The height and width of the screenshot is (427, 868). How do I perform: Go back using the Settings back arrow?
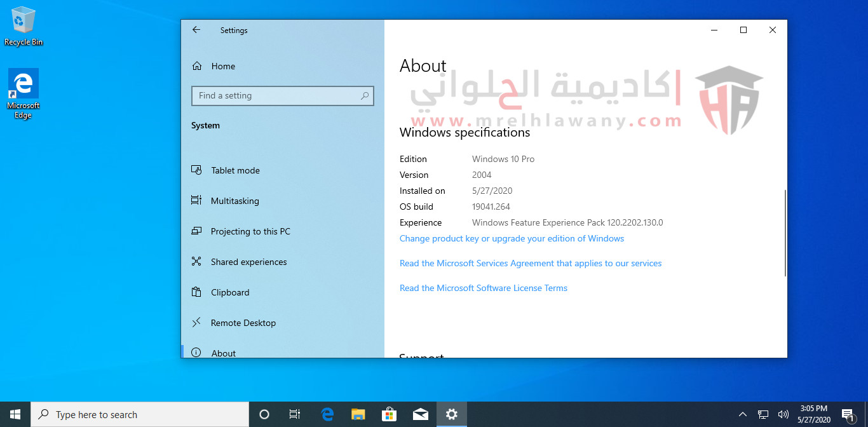pos(196,30)
